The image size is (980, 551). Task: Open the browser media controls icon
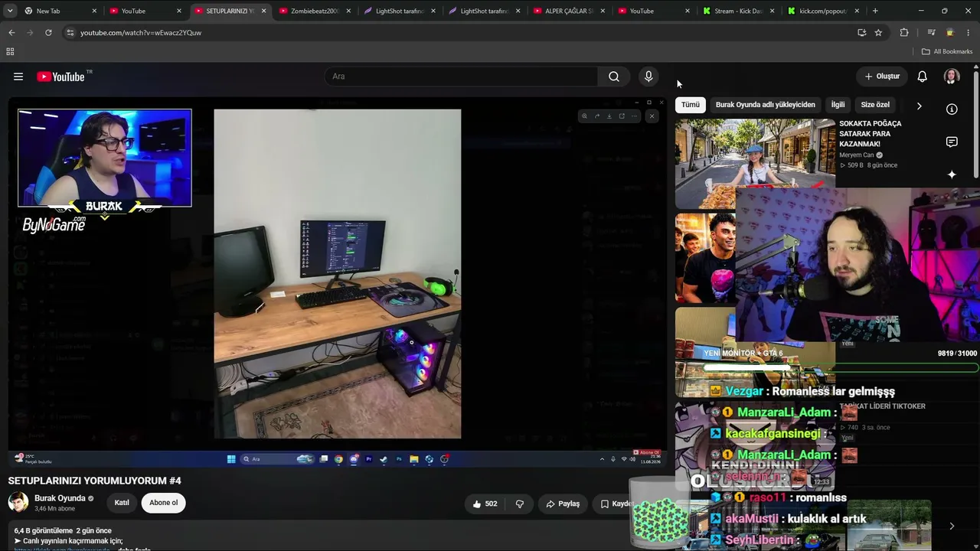[931, 33]
